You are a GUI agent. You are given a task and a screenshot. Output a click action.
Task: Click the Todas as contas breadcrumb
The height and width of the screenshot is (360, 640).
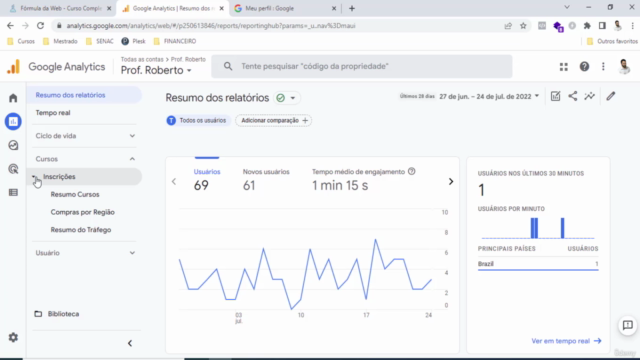coord(142,59)
